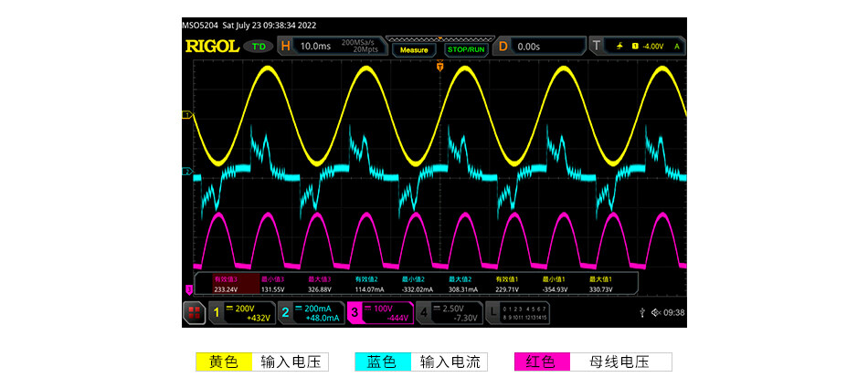
Task: Enable channel 4 with 2.50V scale
Action: pyautogui.click(x=449, y=313)
